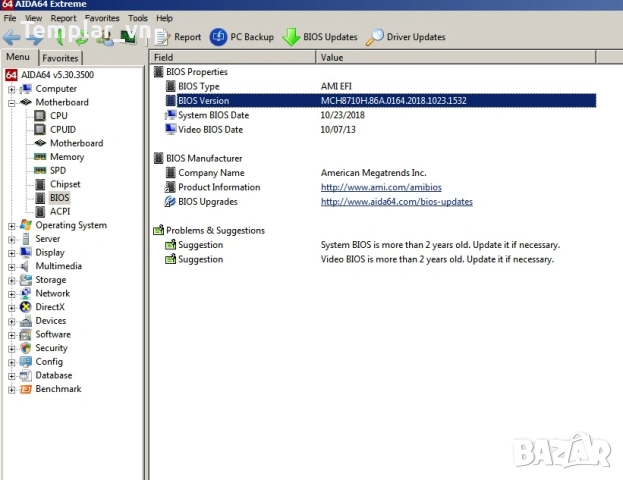Click the Report toolbar icon

pos(162,37)
